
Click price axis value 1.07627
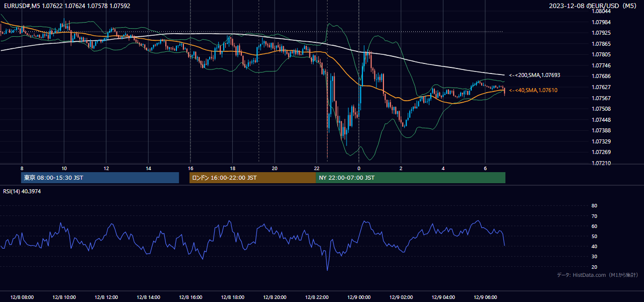tap(601, 87)
